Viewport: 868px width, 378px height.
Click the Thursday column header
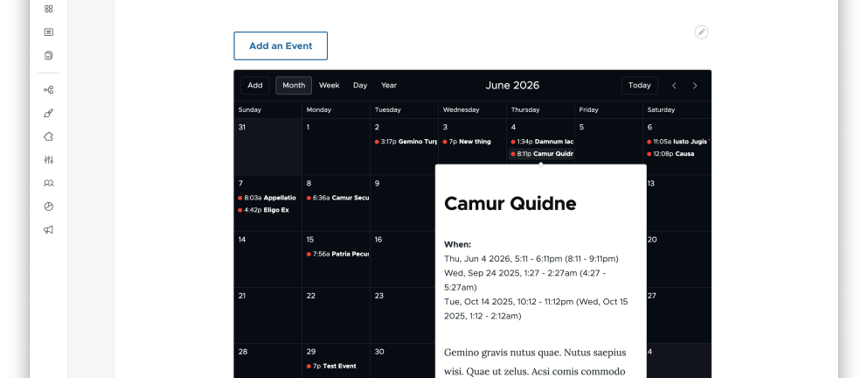[x=525, y=109]
